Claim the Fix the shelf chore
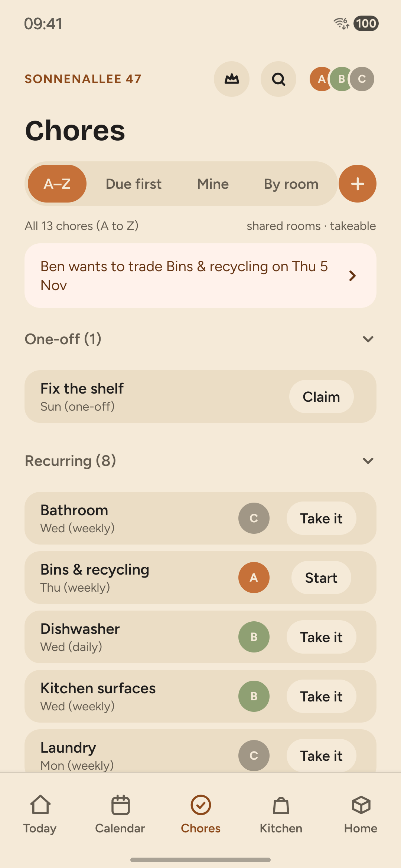Screen dimensions: 401x868 coord(321,397)
